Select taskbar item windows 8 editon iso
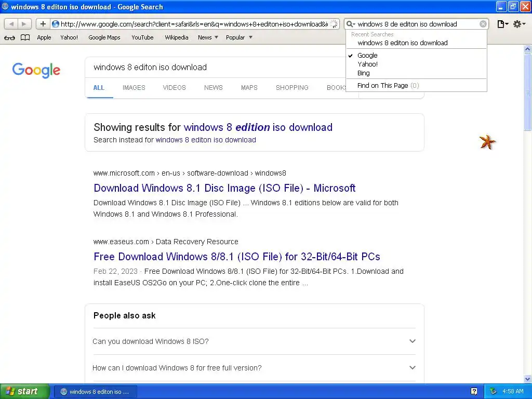The height and width of the screenshot is (399, 532). pyautogui.click(x=96, y=392)
